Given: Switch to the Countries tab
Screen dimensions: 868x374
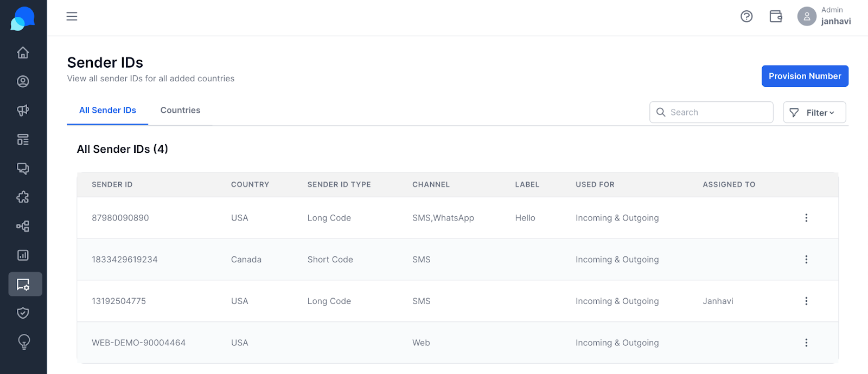Looking at the screenshot, I should pos(180,110).
